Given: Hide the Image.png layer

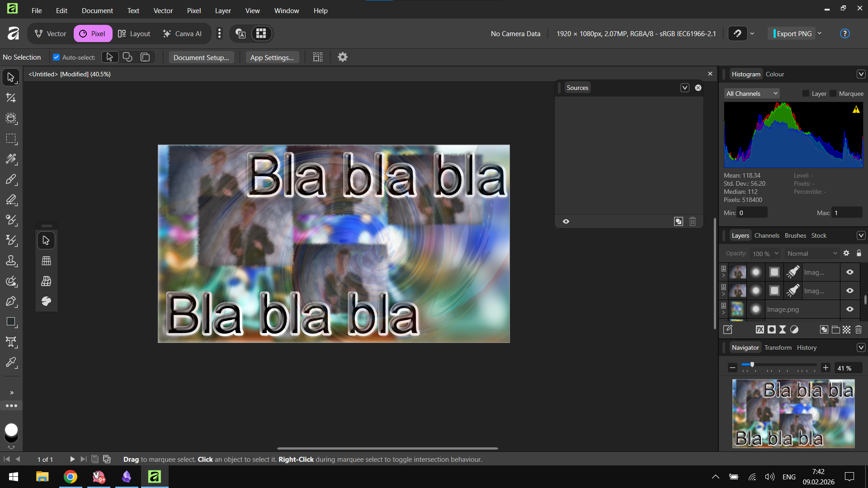Looking at the screenshot, I should point(849,310).
